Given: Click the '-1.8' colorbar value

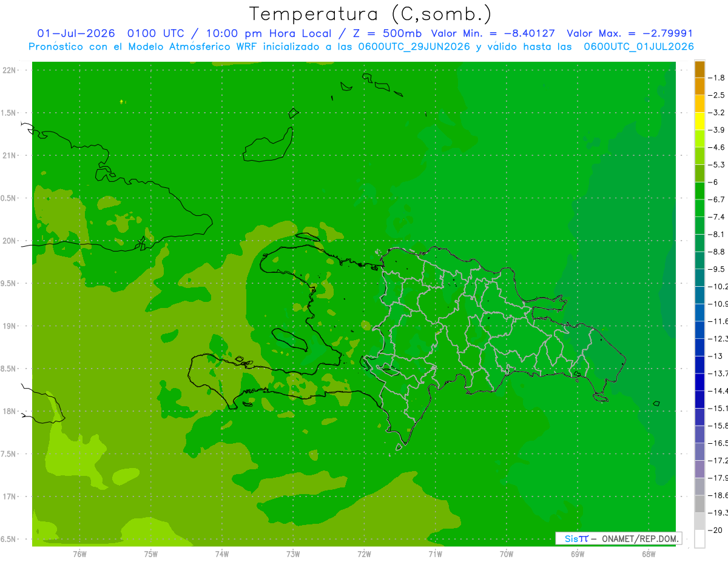Looking at the screenshot, I should [x=717, y=78].
